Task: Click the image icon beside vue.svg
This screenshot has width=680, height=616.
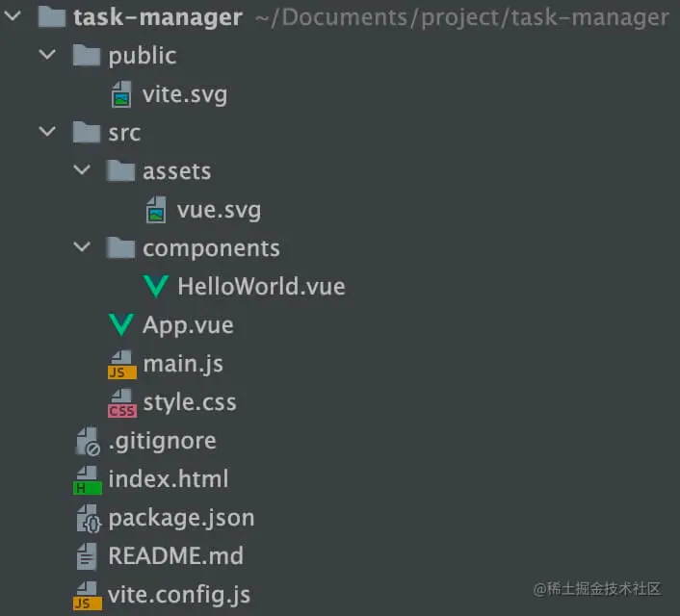Action: tap(156, 210)
